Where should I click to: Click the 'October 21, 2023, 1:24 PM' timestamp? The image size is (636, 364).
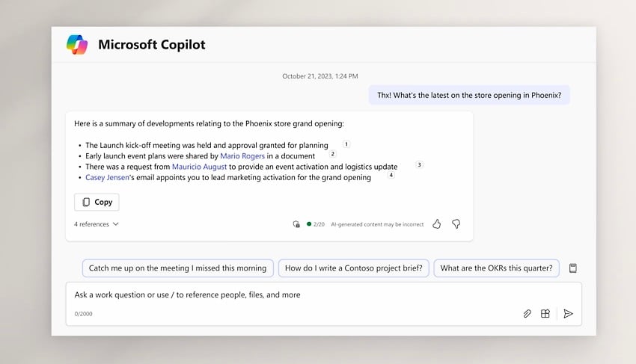point(320,76)
